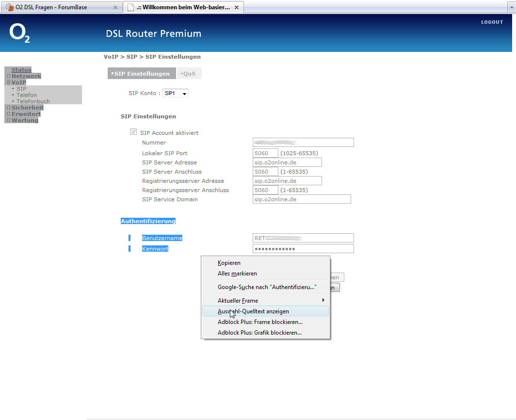
Task: Choose Google-Suche nach Authentifizieru...
Action: 265,287
